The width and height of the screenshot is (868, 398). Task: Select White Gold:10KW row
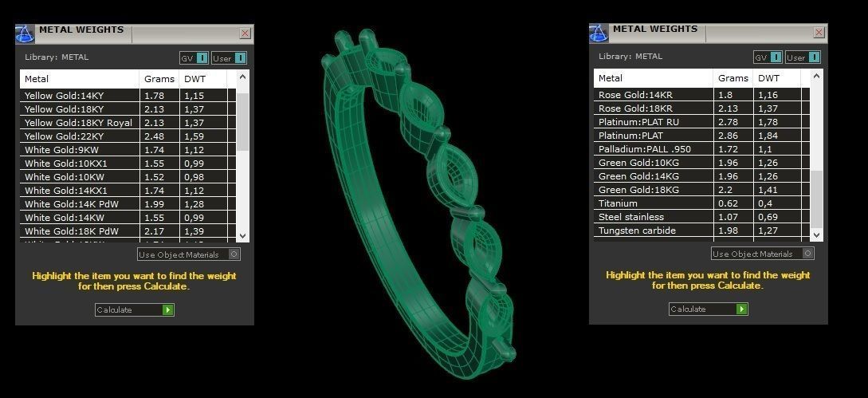[128, 177]
